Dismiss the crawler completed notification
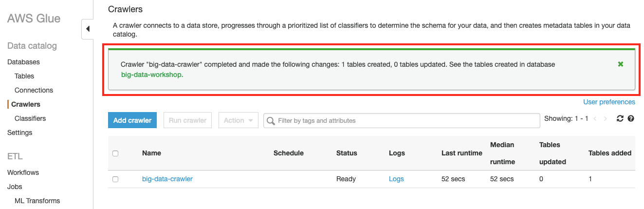Screen dimensions: 644x209 (621, 64)
